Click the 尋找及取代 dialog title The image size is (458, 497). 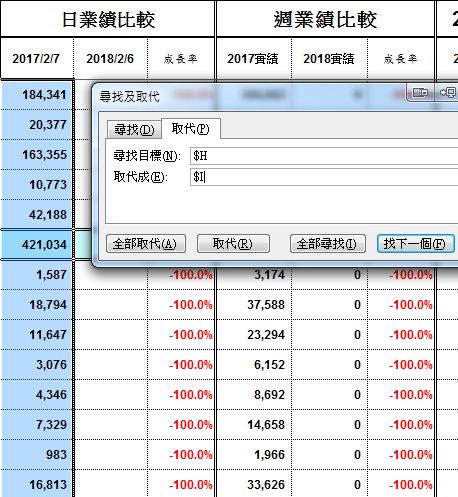coord(129,97)
